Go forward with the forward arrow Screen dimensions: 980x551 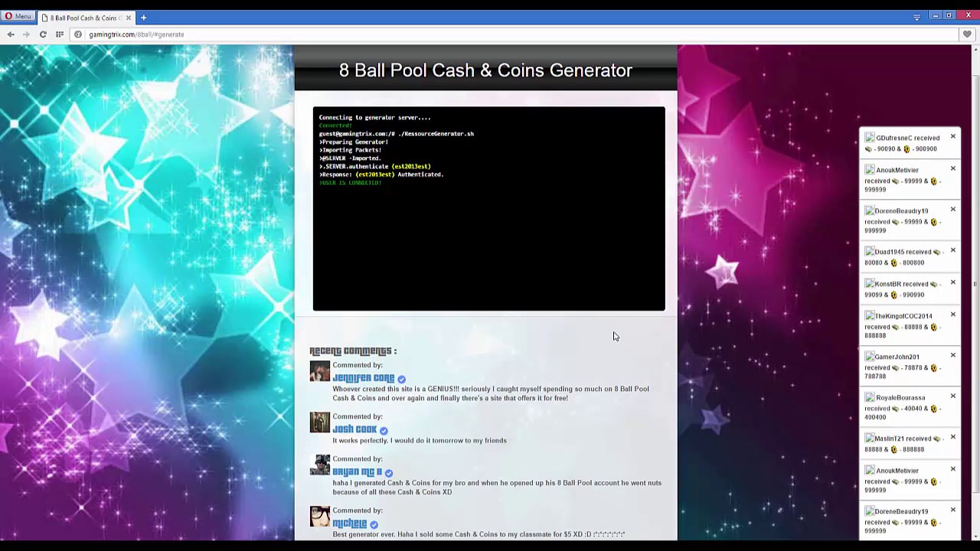coord(26,34)
